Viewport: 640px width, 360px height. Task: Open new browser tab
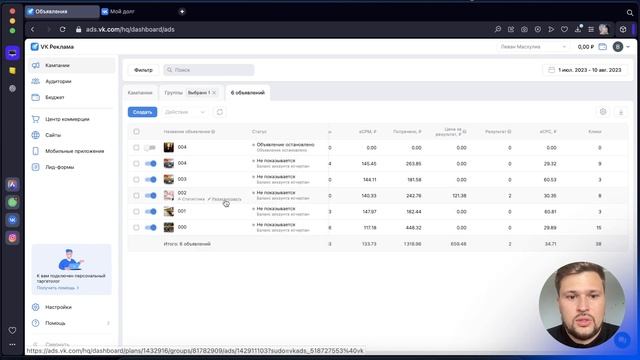pyautogui.click(x=182, y=11)
